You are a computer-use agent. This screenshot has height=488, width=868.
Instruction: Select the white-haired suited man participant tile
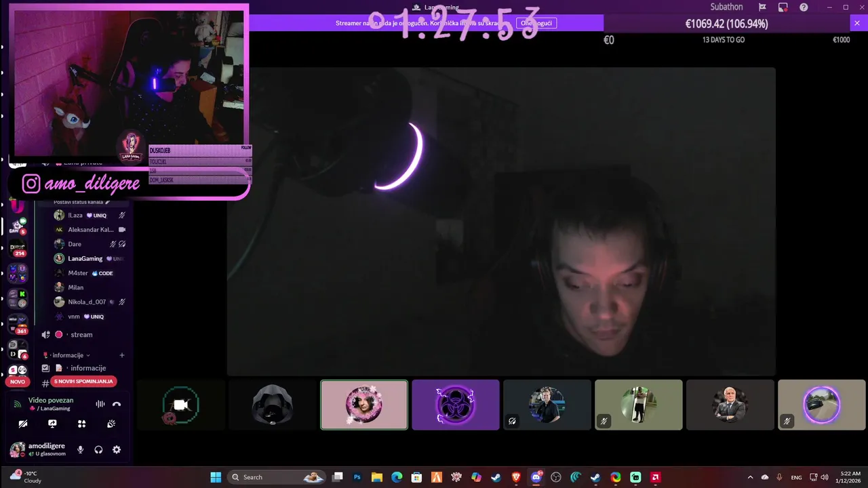point(730,405)
